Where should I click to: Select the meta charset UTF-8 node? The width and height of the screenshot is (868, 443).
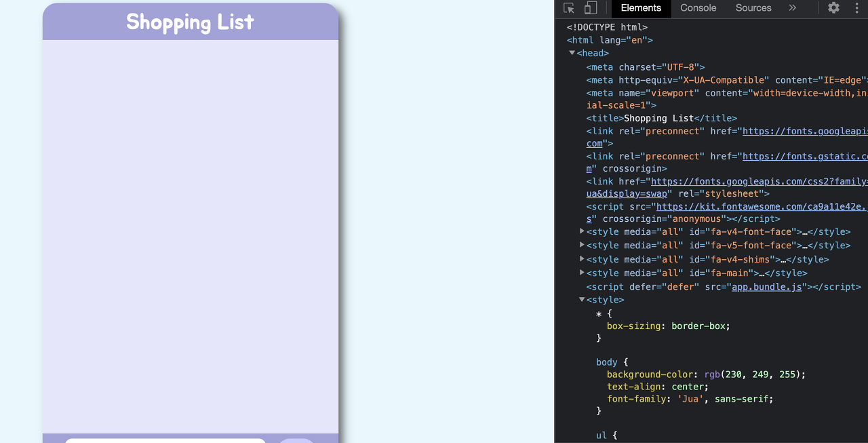(x=646, y=67)
